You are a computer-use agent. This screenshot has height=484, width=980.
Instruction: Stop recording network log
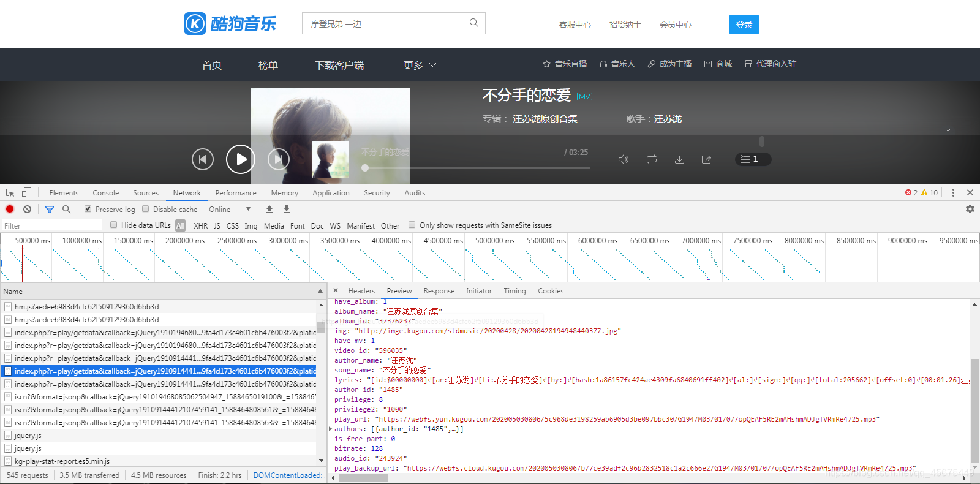tap(10, 209)
